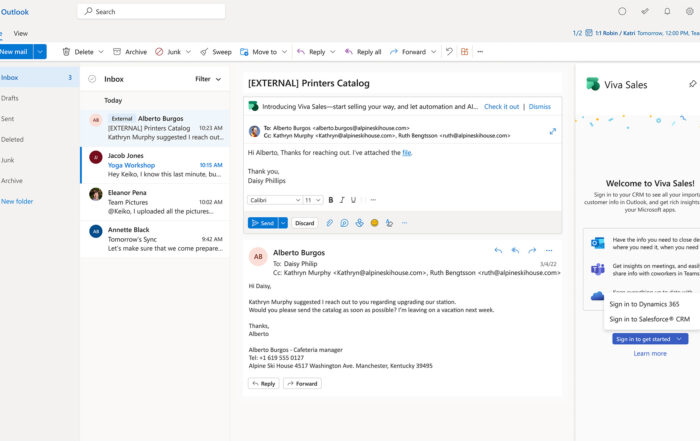700x441 pixels.
Task: Expand the Delete options arrow
Action: [x=101, y=52]
